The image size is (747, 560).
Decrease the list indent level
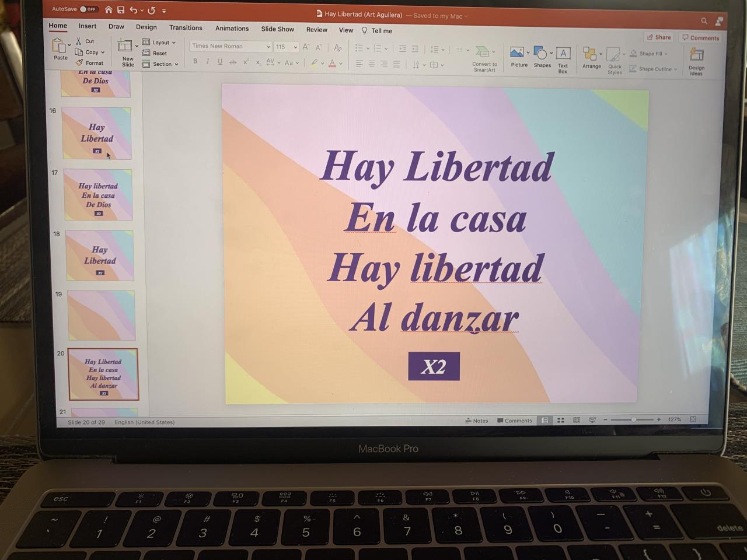coord(403,49)
